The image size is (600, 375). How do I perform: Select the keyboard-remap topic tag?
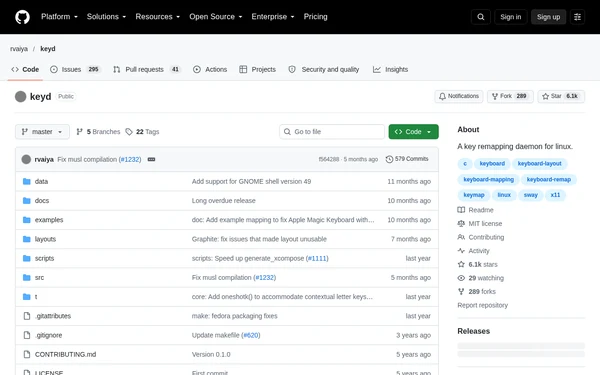tap(549, 179)
